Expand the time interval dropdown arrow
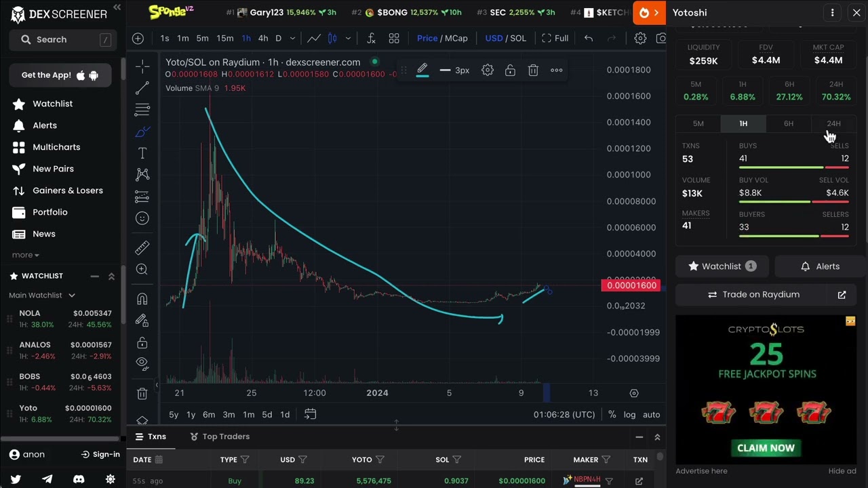The image size is (868, 488). [x=292, y=39]
